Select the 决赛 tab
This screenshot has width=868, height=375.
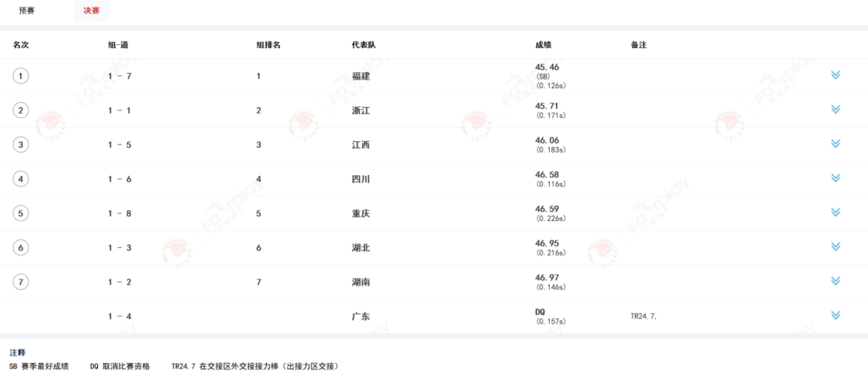(92, 10)
